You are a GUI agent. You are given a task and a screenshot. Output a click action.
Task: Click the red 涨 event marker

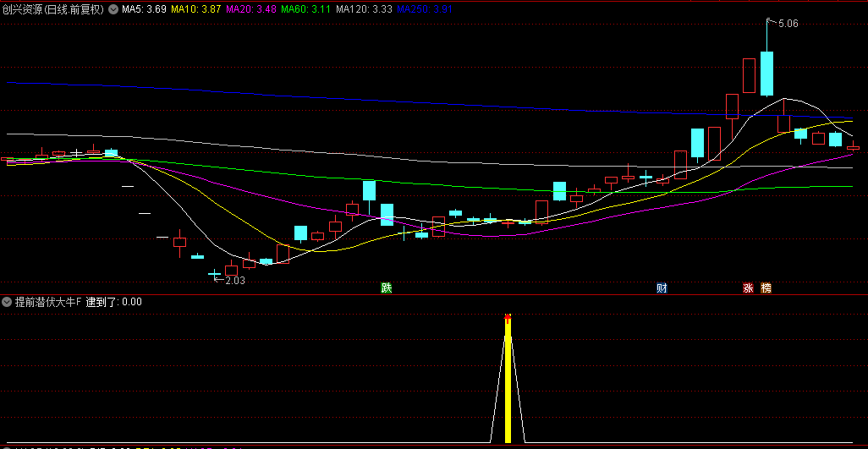(749, 287)
